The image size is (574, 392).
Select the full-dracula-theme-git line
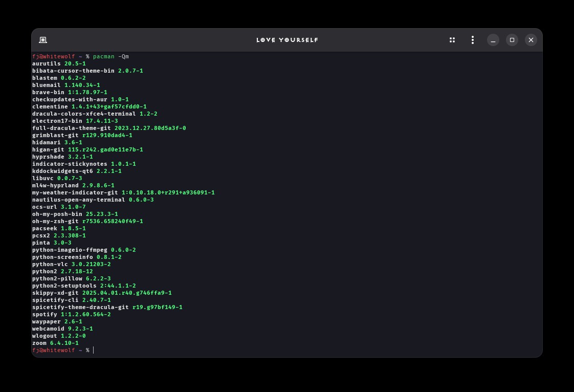pyautogui.click(x=109, y=128)
